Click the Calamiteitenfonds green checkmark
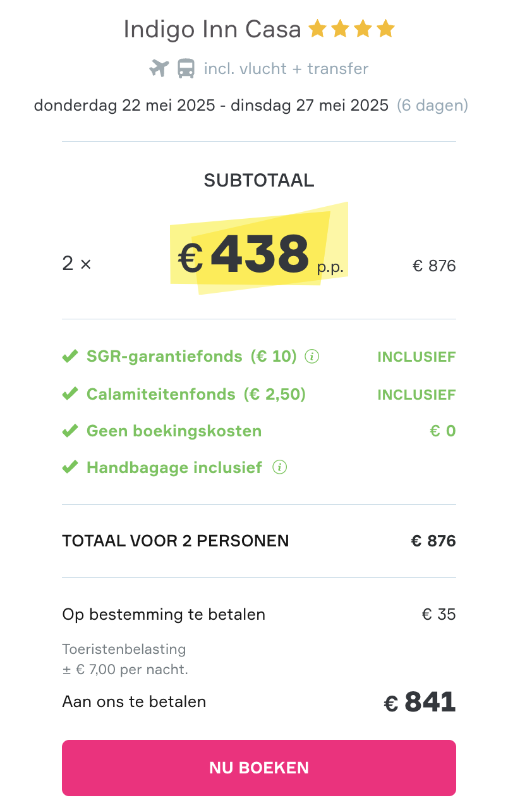Screen dimensions: 508x812 [x=70, y=394]
